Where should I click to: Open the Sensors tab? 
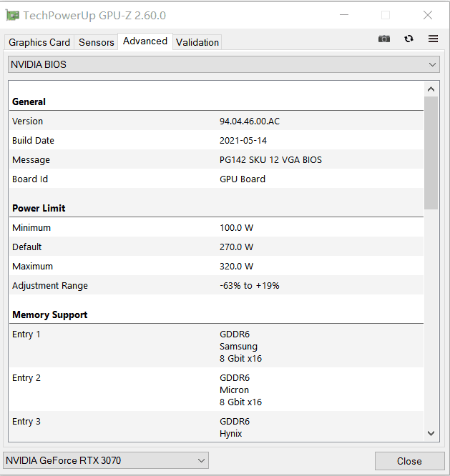(x=96, y=42)
